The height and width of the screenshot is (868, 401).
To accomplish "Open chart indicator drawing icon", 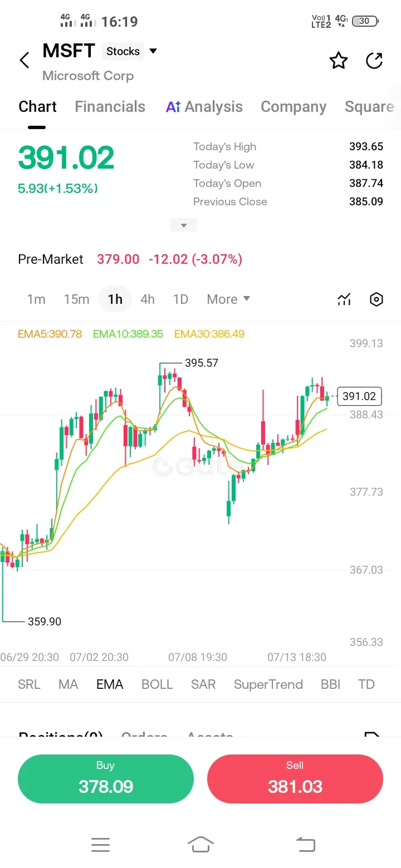I will [344, 299].
